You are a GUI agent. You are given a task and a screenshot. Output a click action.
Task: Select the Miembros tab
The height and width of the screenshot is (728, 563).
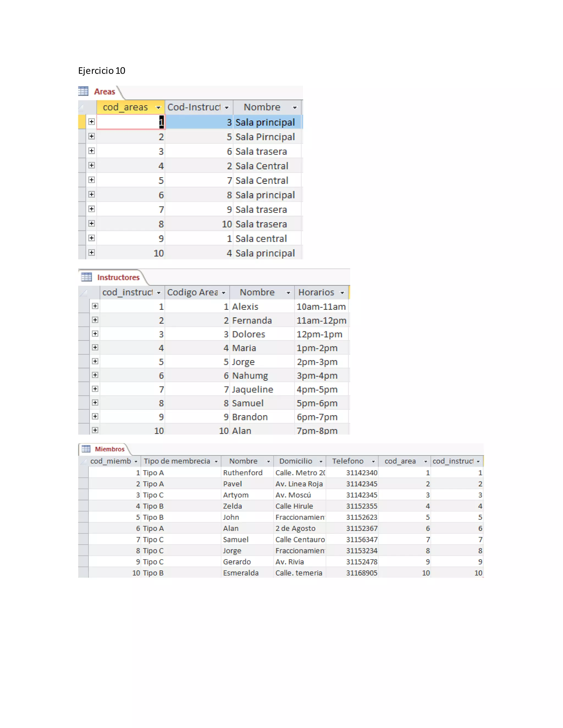click(x=109, y=449)
